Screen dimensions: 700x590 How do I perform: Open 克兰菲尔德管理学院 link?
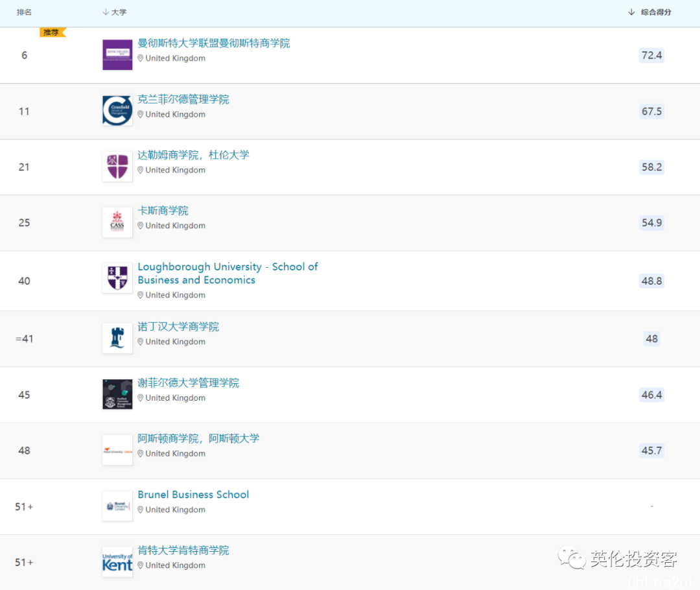(x=183, y=99)
